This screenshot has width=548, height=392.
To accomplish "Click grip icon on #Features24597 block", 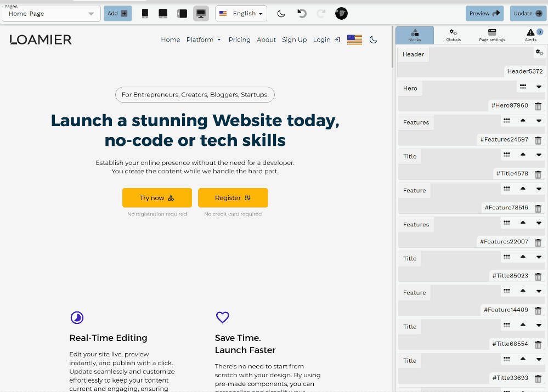I will pyautogui.click(x=507, y=121).
